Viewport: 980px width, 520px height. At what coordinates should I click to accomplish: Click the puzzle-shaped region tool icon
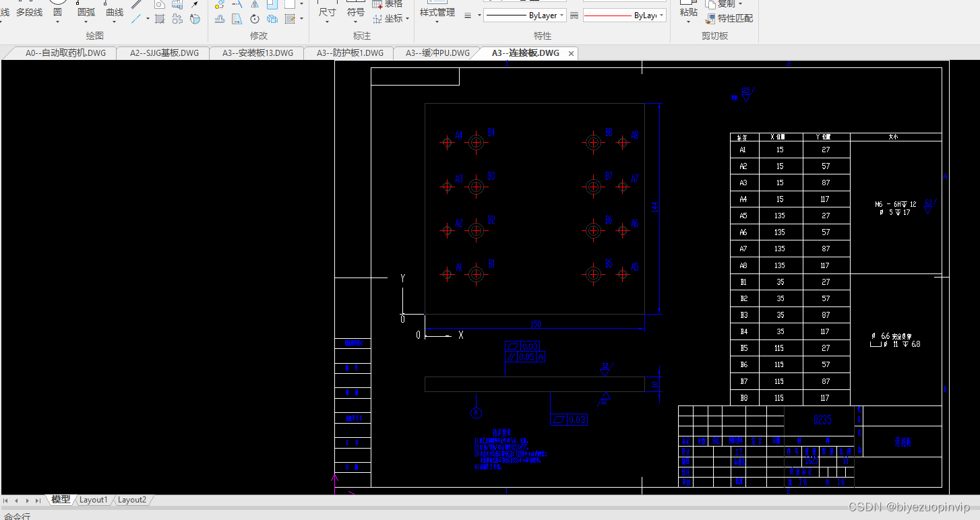click(177, 19)
